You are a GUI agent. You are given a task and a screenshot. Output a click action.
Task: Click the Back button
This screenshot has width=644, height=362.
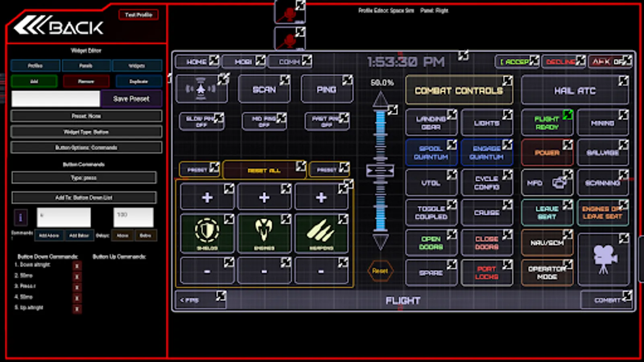[x=59, y=26]
